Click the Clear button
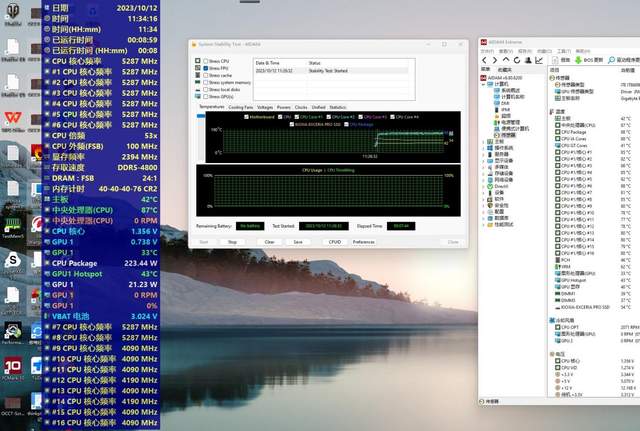Image resolution: width=640 pixels, height=431 pixels. [269, 242]
